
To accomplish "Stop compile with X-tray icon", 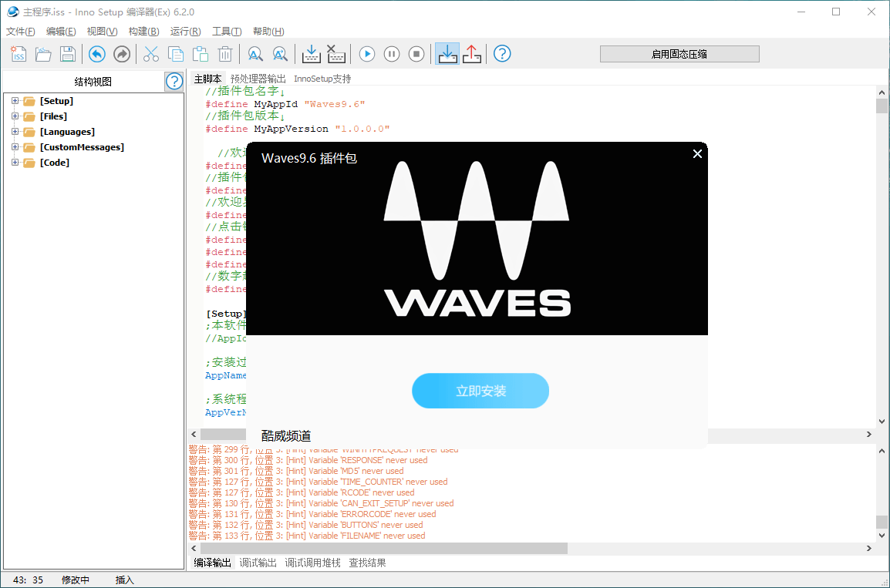I will point(336,54).
